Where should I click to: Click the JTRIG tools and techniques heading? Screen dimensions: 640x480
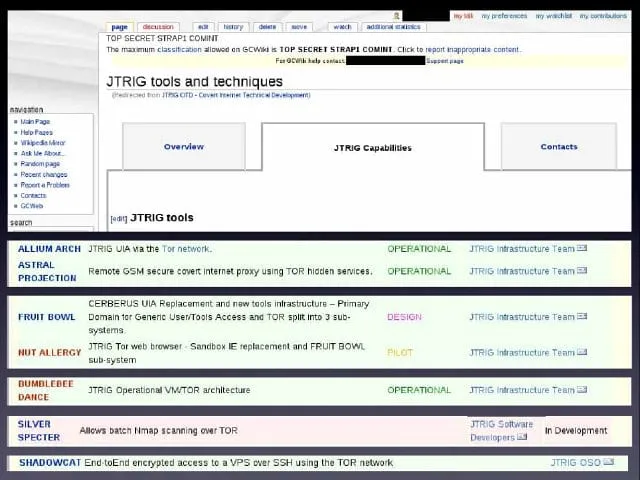(194, 81)
